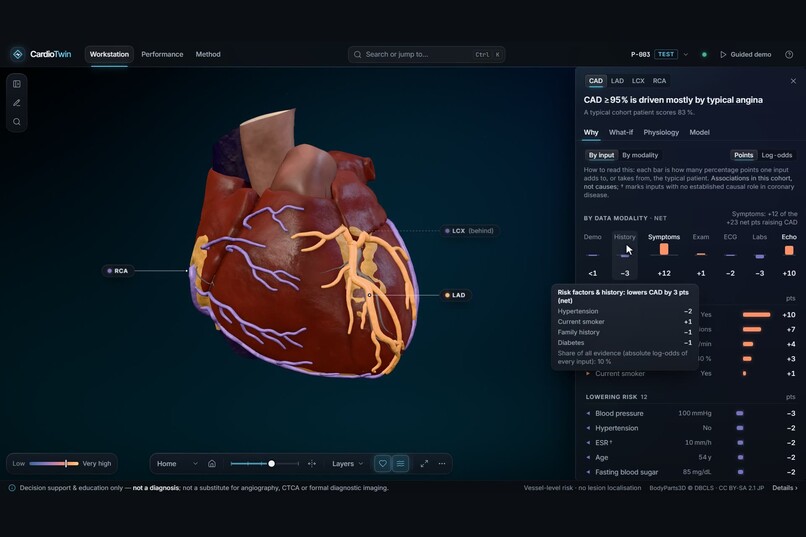
Task: Select the Labs modality column
Action: click(760, 255)
